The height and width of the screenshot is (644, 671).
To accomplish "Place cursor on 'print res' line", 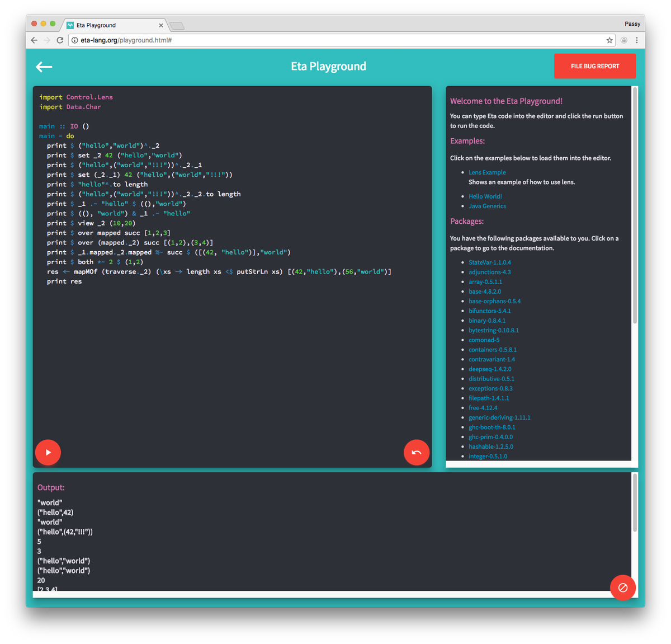I will point(64,281).
